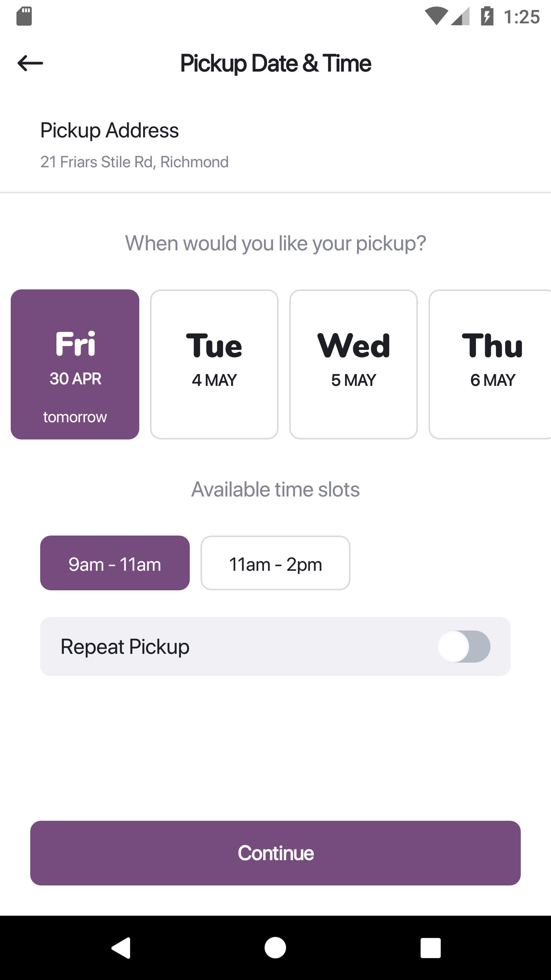
Task: Tap the battery charging icon
Action: 487,17
